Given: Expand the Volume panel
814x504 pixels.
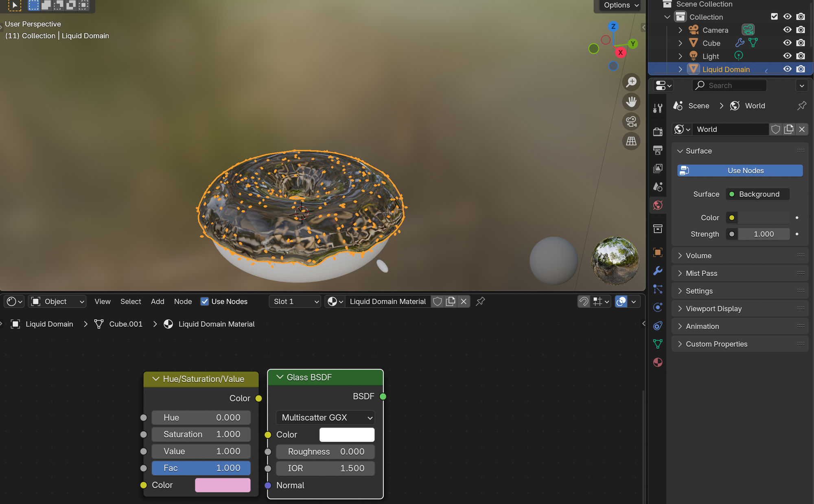Looking at the screenshot, I should [x=740, y=256].
